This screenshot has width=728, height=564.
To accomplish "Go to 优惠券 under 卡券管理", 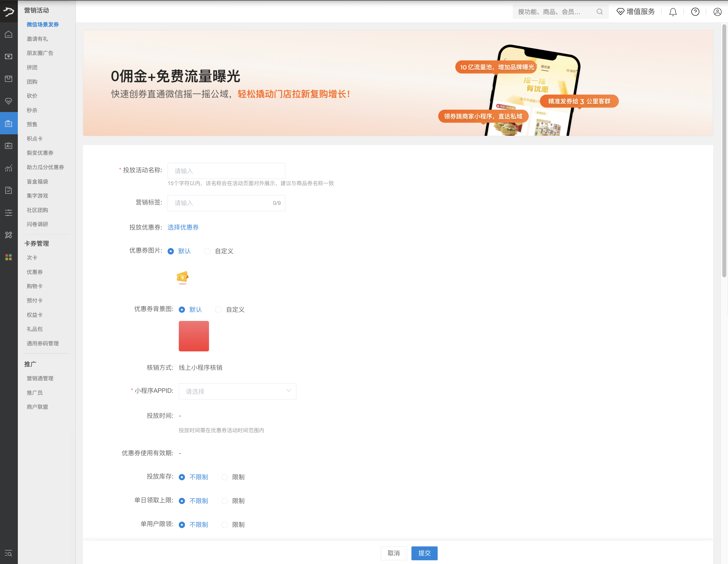I will coord(35,272).
